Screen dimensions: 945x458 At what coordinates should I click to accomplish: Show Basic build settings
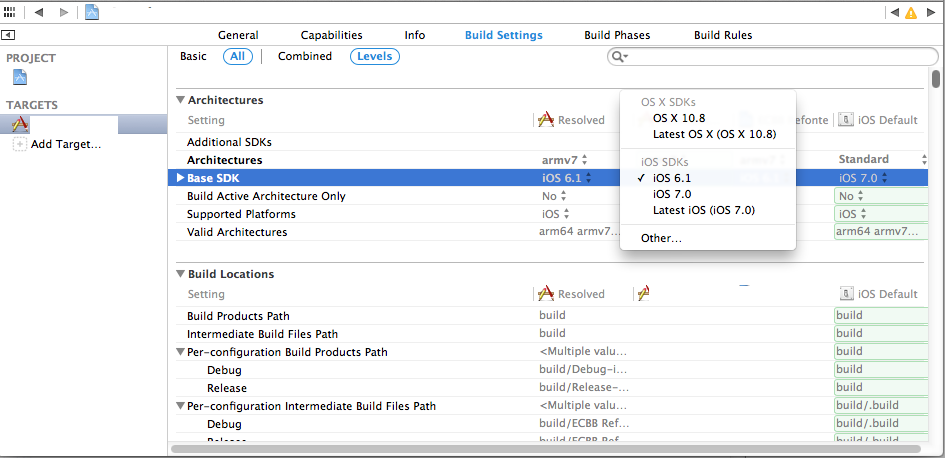pyautogui.click(x=193, y=56)
